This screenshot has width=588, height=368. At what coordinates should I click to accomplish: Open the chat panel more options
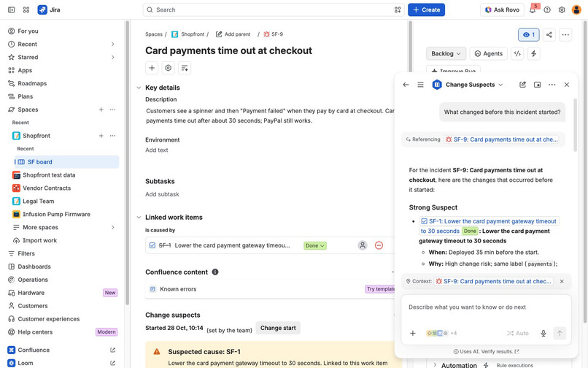tap(552, 85)
